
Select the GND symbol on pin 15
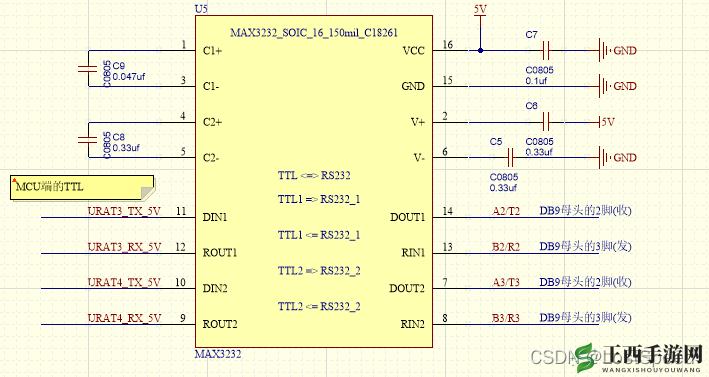point(617,86)
